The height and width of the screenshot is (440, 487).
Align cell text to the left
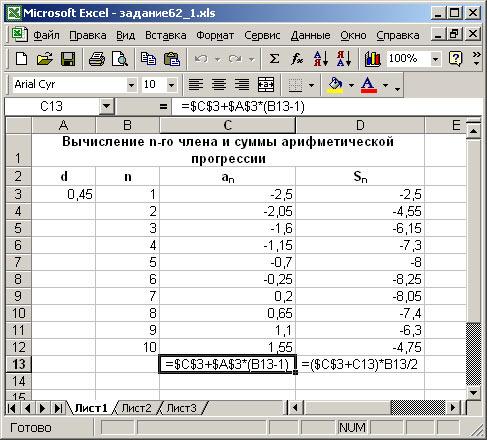196,85
